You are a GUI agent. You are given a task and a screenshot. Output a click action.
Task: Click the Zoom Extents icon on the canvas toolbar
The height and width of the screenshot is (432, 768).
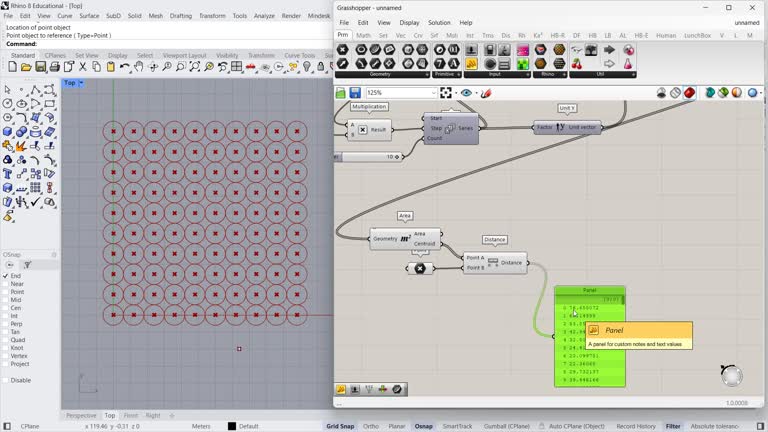click(446, 93)
